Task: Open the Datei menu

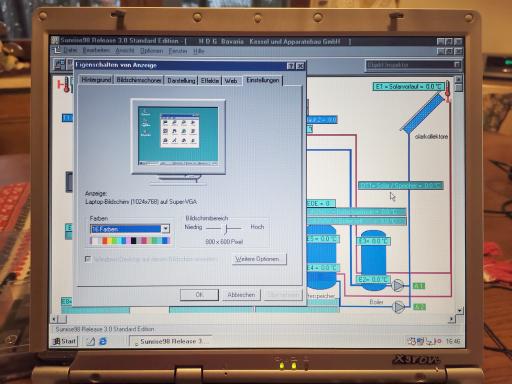Action: click(70, 51)
